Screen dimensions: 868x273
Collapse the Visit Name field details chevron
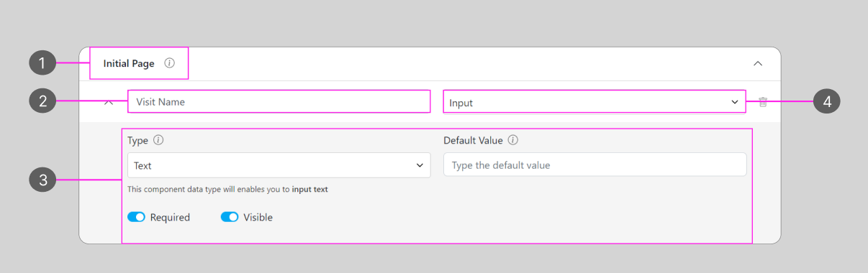pos(109,102)
